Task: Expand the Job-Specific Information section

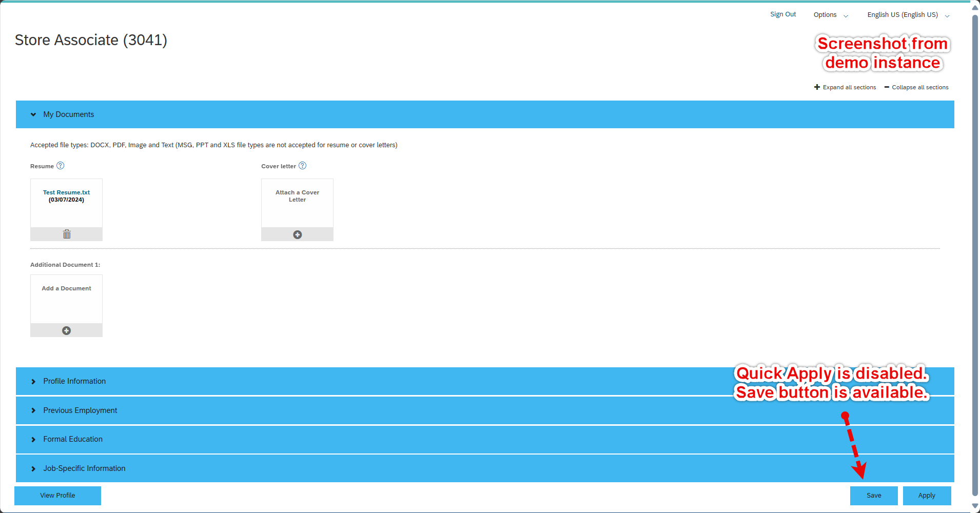Action: 485,468
